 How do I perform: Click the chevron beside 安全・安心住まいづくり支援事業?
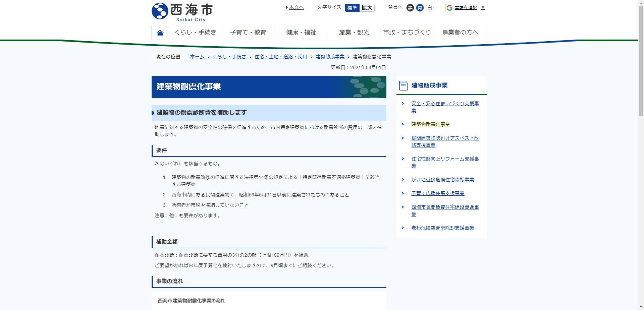[x=403, y=104]
